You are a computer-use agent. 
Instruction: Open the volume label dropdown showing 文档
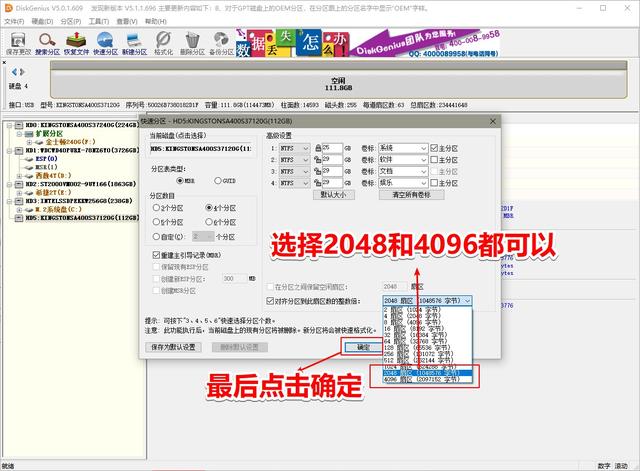[424, 171]
